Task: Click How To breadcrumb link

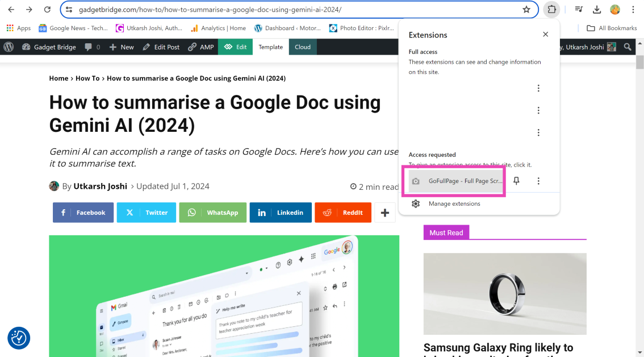Action: tap(87, 78)
